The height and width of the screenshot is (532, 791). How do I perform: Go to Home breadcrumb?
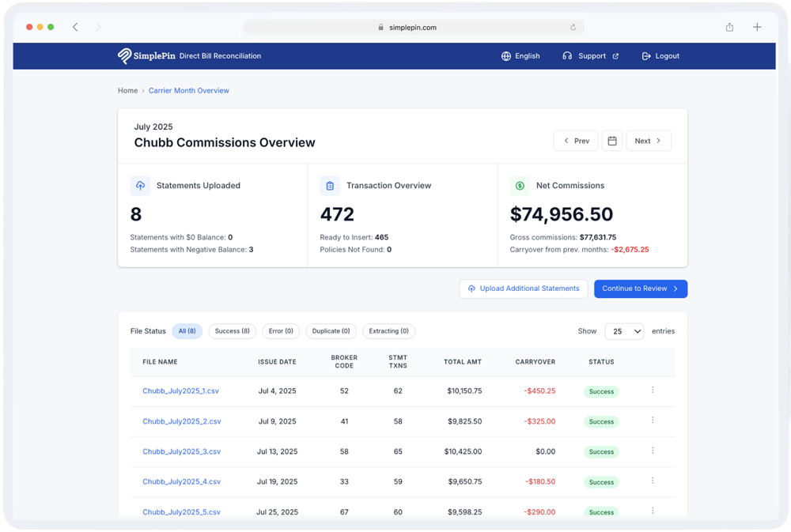[127, 91]
